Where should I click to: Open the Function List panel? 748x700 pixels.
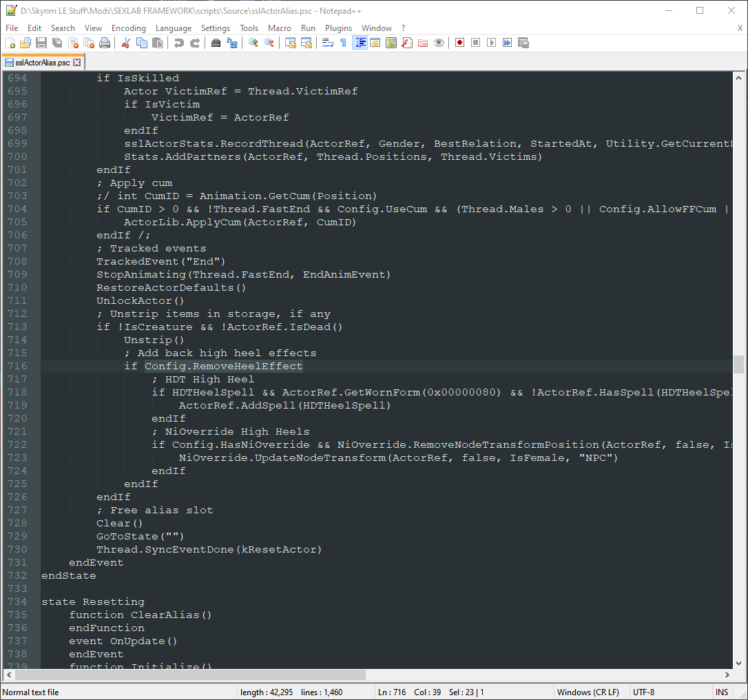407,43
